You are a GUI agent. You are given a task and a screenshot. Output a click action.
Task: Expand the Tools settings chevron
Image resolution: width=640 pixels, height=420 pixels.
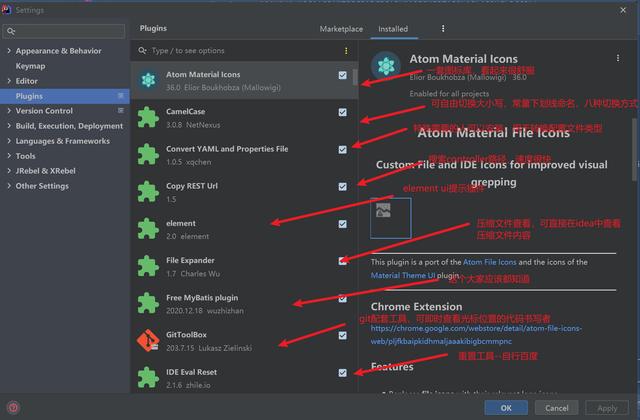click(x=9, y=156)
